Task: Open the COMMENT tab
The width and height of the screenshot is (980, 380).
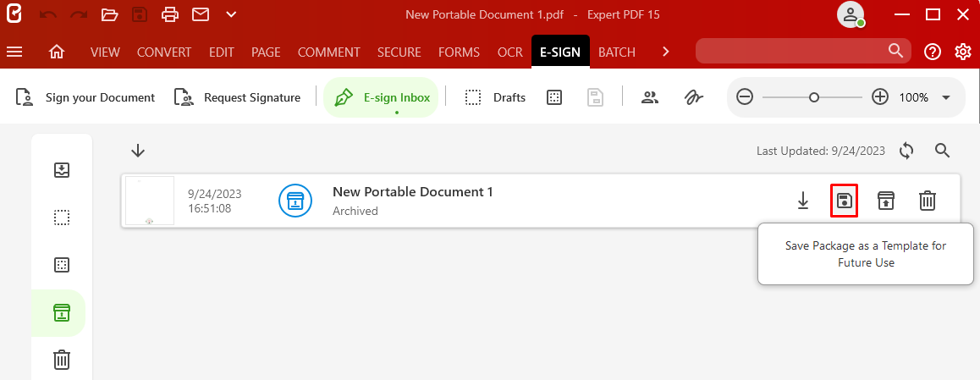Action: (328, 52)
